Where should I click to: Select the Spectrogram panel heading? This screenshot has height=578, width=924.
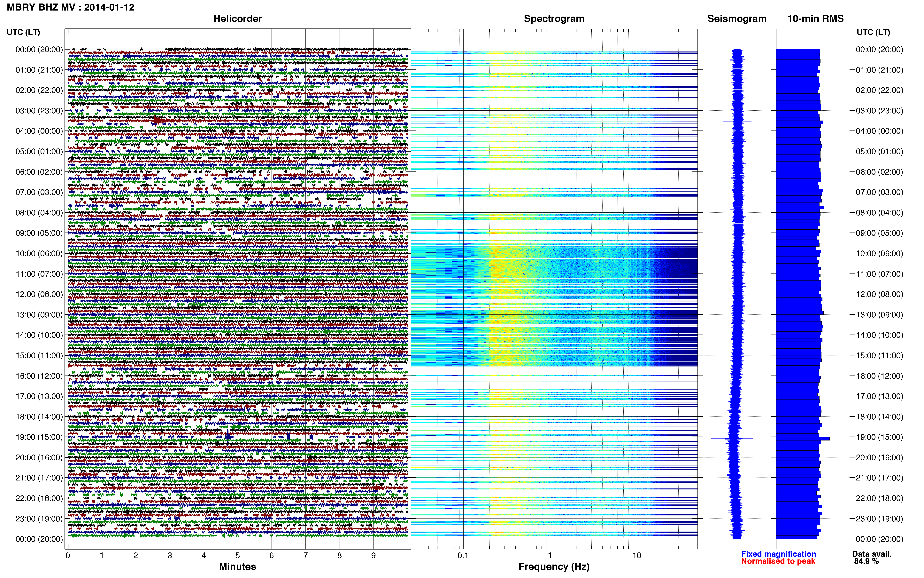[554, 19]
